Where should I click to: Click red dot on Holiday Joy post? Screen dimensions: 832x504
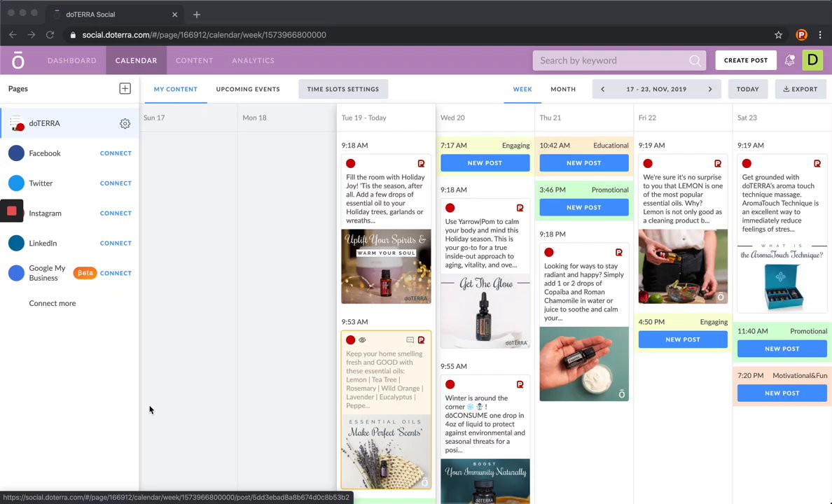coord(351,163)
